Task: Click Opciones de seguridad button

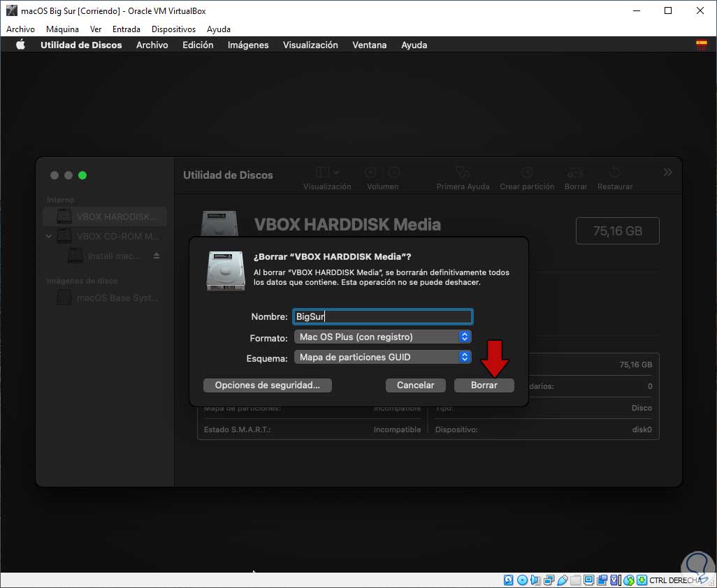Action: 267,385
